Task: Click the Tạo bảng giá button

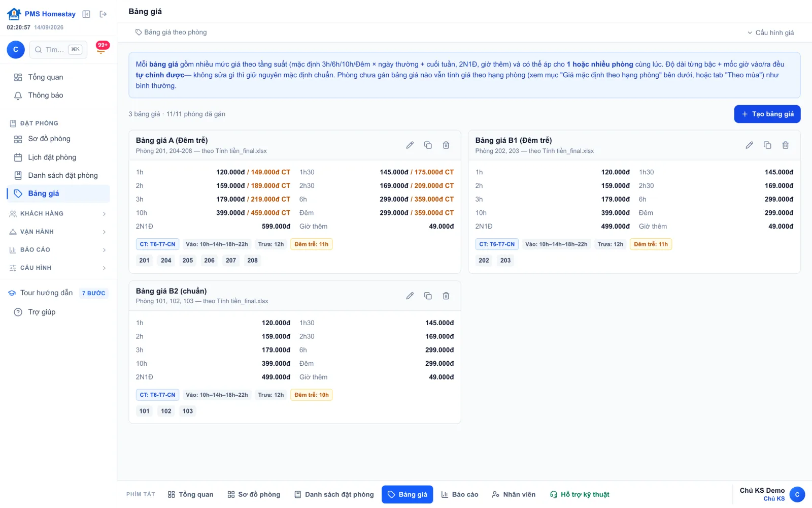Action: click(767, 114)
